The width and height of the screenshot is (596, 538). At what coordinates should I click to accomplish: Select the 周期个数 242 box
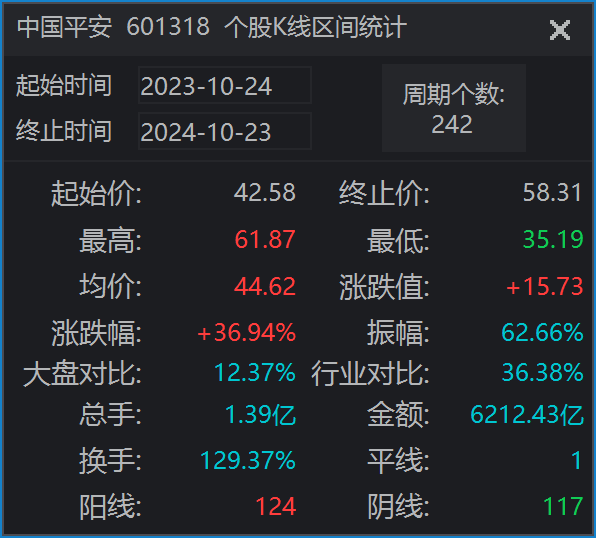(453, 108)
